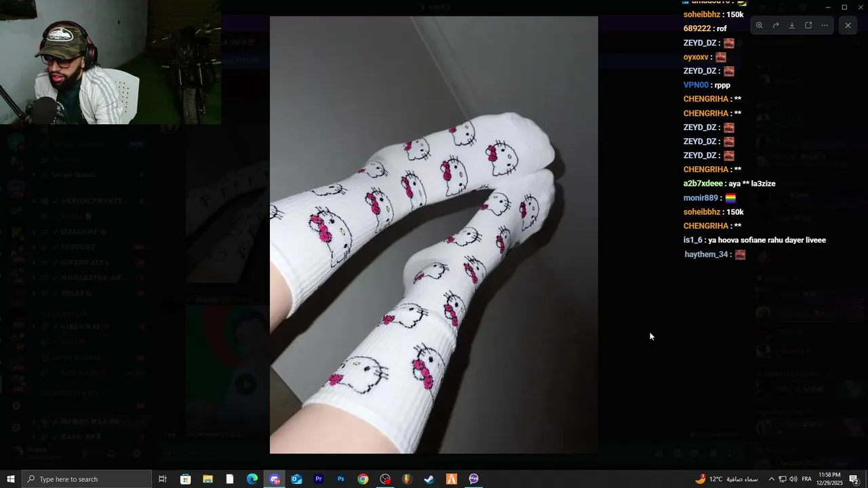Open the weather widget showing 12°C
The height and width of the screenshot is (488, 868).
[726, 479]
